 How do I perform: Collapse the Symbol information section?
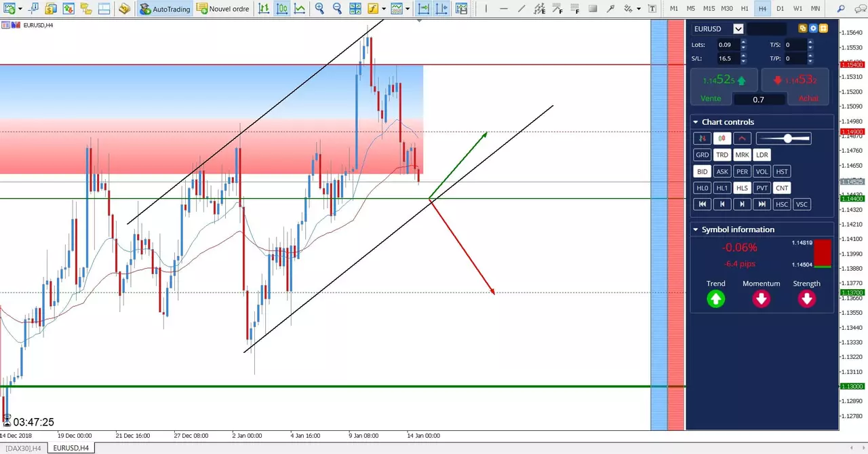(x=695, y=229)
